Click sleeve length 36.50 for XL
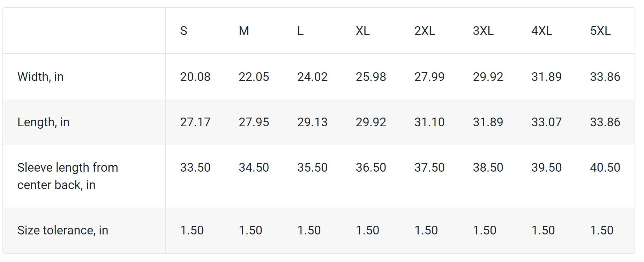Image resolution: width=644 pixels, height=262 pixels. pos(371,167)
